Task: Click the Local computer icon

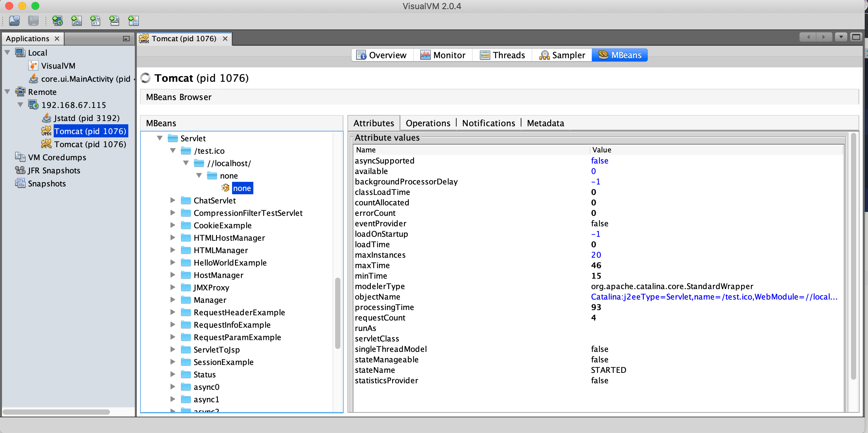Action: pos(20,53)
